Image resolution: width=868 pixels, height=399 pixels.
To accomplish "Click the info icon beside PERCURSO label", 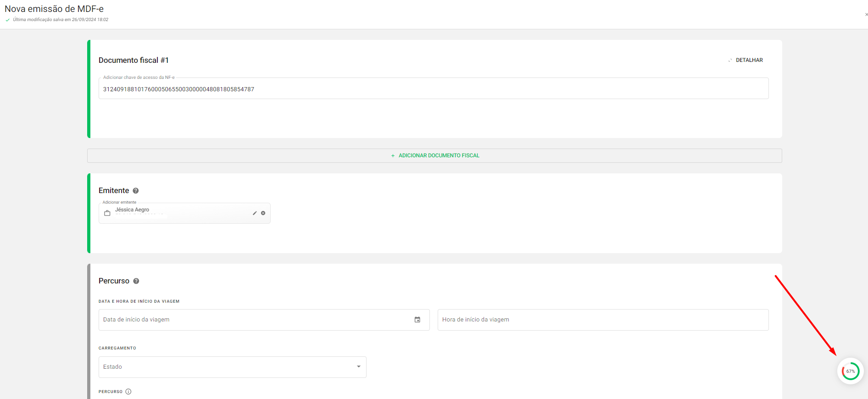I will (x=128, y=392).
